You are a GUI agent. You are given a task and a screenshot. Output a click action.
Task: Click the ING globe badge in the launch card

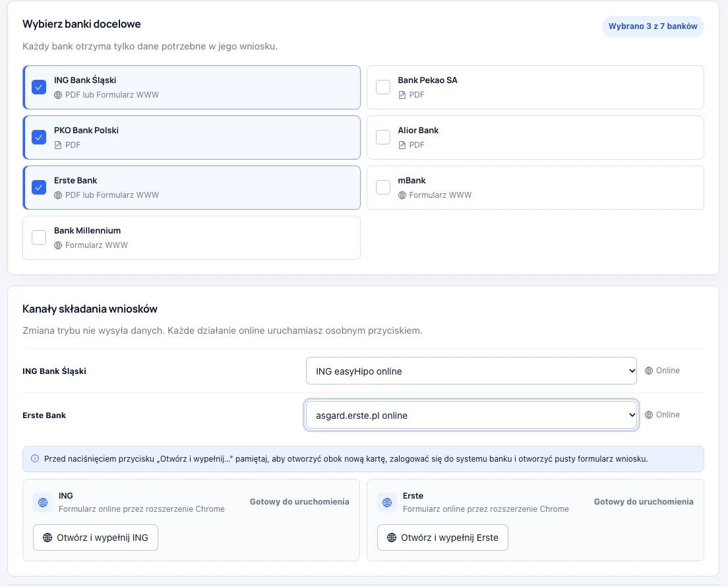coord(43,502)
